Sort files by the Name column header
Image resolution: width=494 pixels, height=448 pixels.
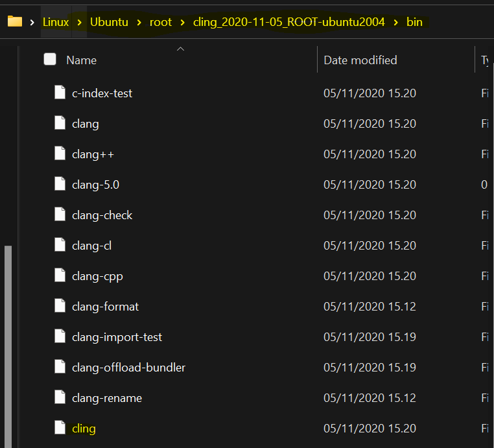81,60
